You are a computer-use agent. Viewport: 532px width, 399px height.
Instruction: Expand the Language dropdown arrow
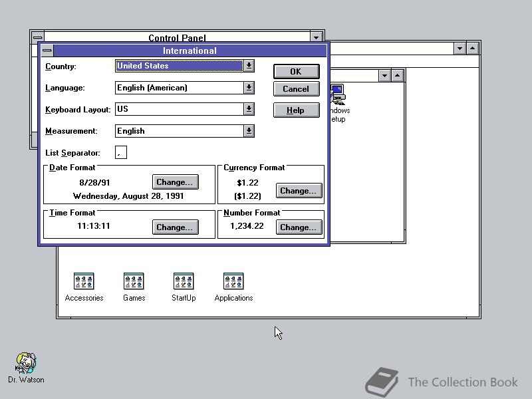(x=249, y=88)
